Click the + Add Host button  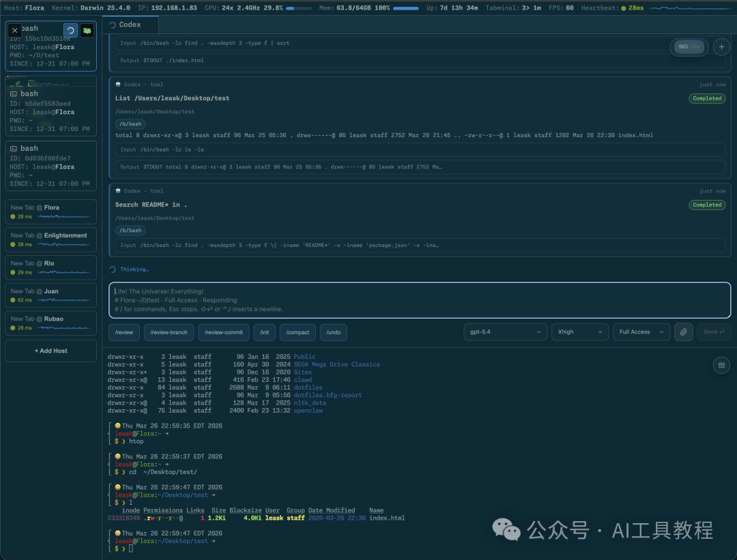pos(51,351)
